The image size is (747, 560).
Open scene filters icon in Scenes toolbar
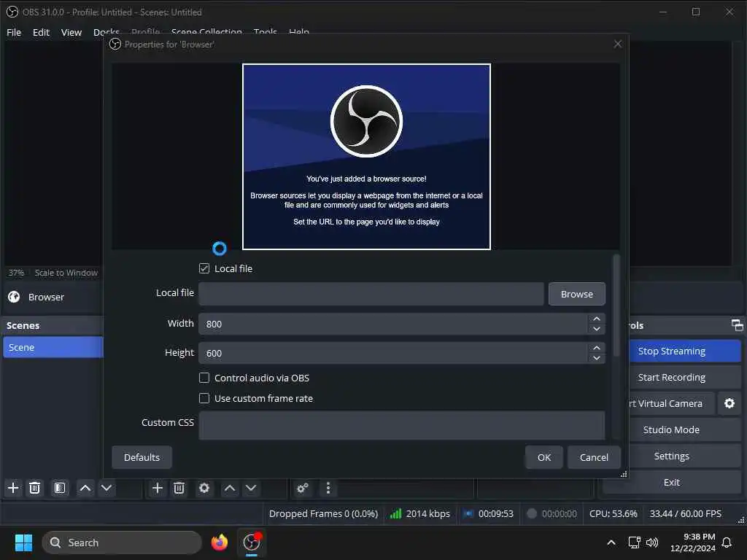[x=60, y=488]
